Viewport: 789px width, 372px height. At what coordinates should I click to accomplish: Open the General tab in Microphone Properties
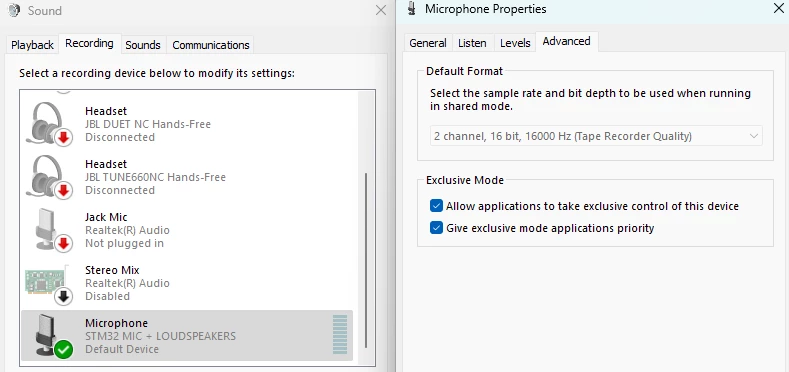[x=428, y=43]
